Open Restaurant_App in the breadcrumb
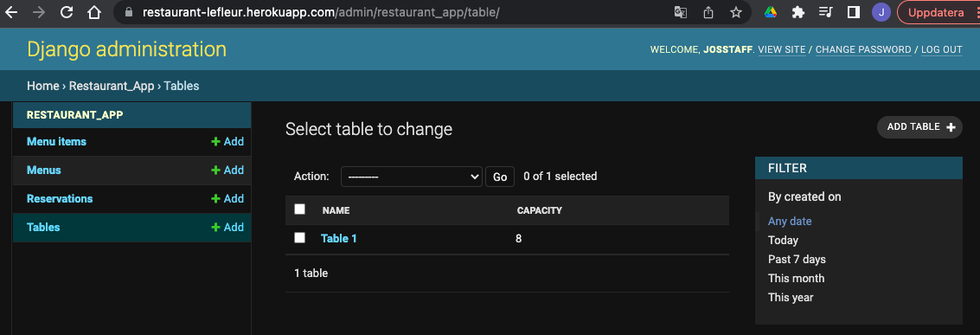Image resolution: width=980 pixels, height=335 pixels. [112, 87]
